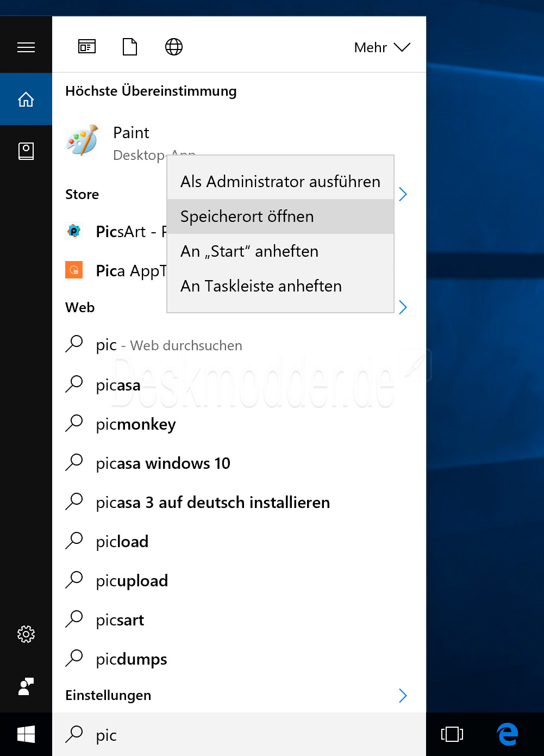Choose 'Speicherort öffnen' from context menu
Viewport: 544px width, 756px height.
pyautogui.click(x=280, y=216)
